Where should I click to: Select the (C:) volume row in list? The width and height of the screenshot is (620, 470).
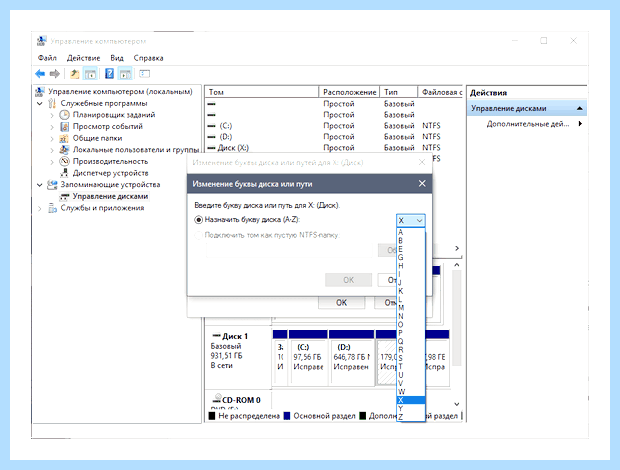pos(333,126)
